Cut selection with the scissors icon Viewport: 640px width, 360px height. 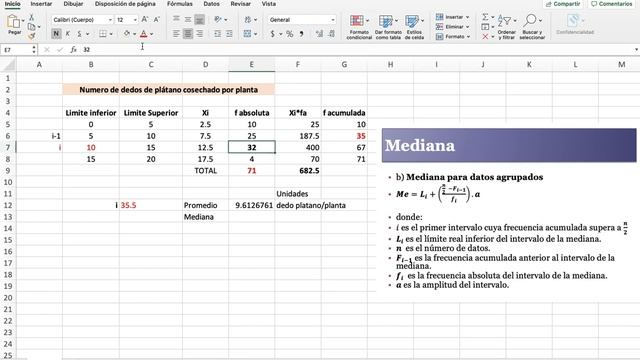coord(31,18)
